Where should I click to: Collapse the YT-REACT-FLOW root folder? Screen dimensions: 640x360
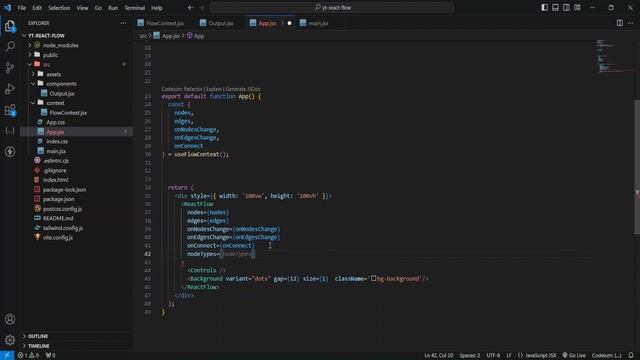click(24, 36)
